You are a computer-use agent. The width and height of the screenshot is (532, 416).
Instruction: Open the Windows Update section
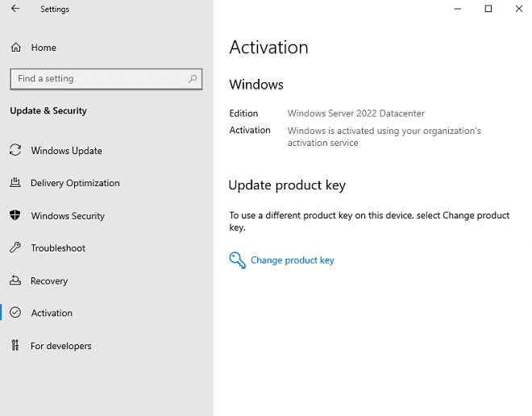pos(66,151)
